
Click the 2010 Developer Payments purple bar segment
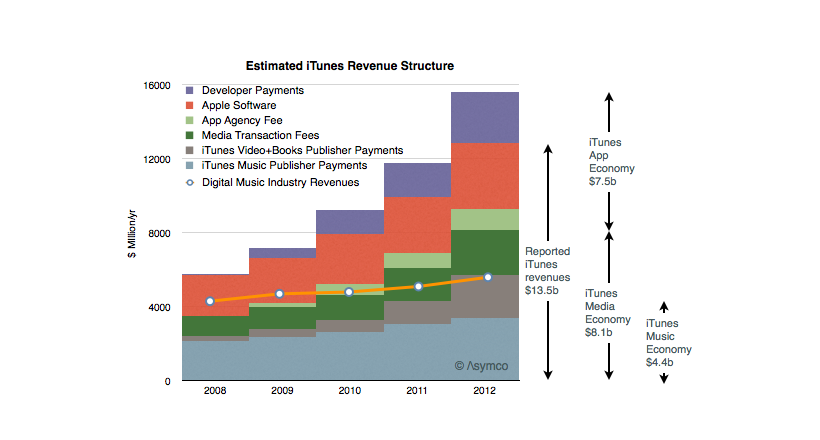tap(350, 222)
